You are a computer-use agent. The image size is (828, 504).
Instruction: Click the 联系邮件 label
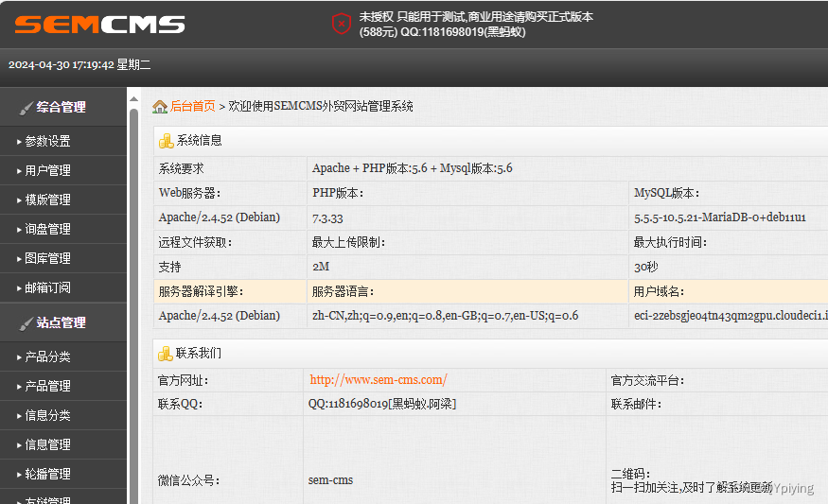pyautogui.click(x=636, y=405)
